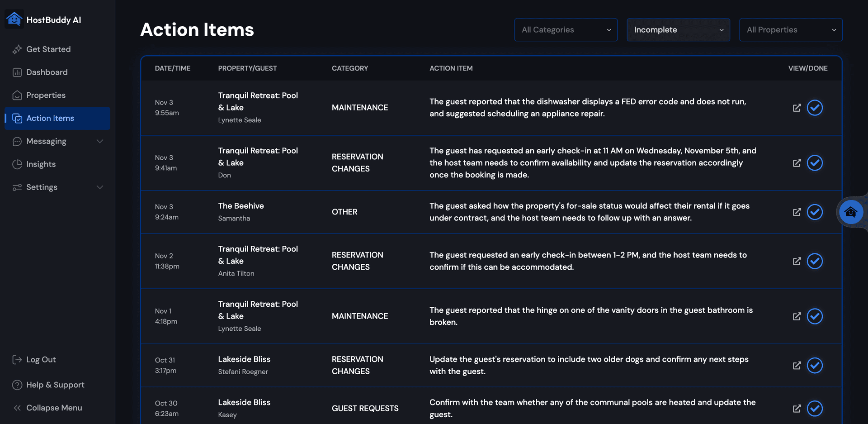Click the Action Items sidebar icon
Viewport: 868px width, 424px height.
point(17,118)
